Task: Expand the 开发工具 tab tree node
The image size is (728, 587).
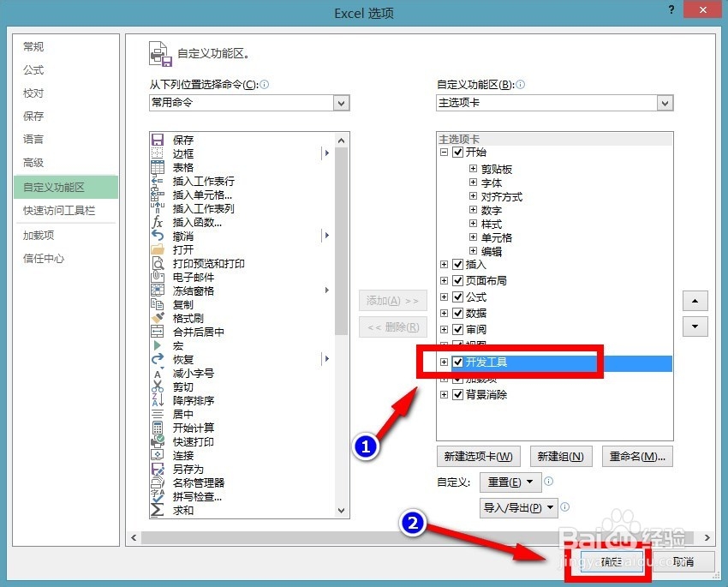Action: pyautogui.click(x=444, y=362)
